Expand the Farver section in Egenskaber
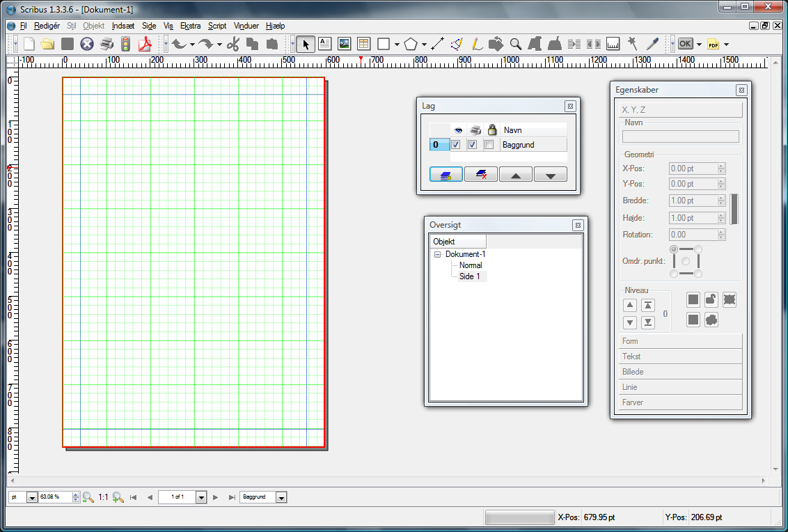The image size is (788, 532). [x=680, y=402]
